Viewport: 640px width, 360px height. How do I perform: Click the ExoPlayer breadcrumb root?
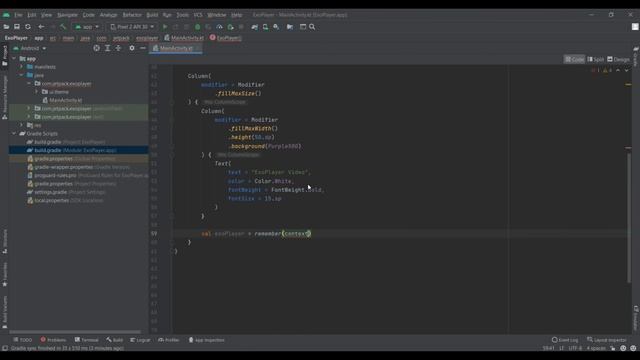(x=16, y=38)
